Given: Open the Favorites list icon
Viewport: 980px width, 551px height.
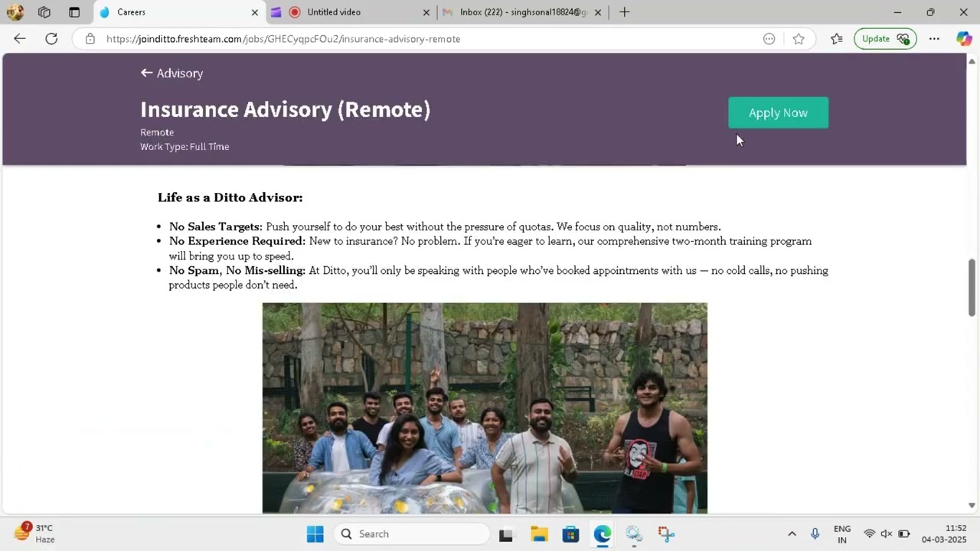Looking at the screenshot, I should click(x=837, y=39).
